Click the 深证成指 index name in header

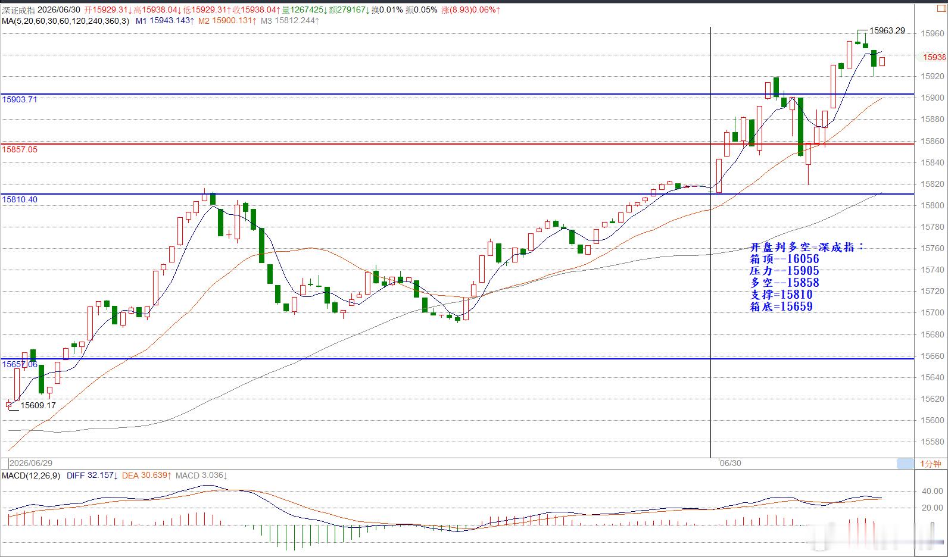(18, 10)
